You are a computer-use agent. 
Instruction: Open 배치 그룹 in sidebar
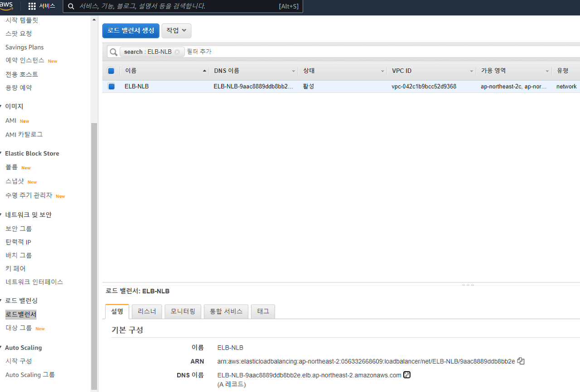[x=19, y=255]
